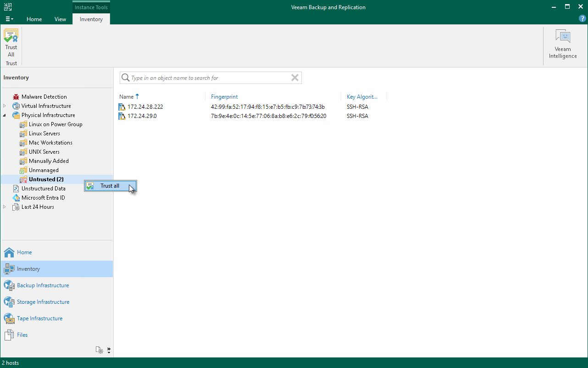Image resolution: width=588 pixels, height=368 pixels.
Task: Select the Malware Detection tree item
Action: [x=44, y=97]
